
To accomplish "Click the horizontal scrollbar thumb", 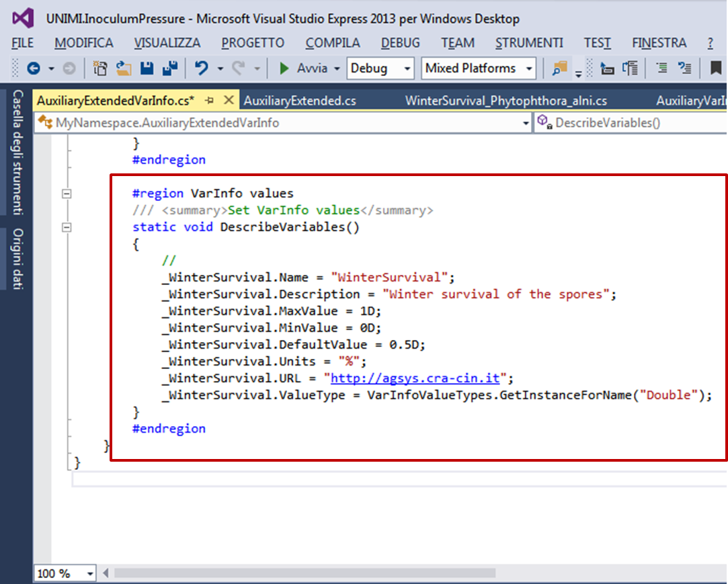I will [x=305, y=573].
